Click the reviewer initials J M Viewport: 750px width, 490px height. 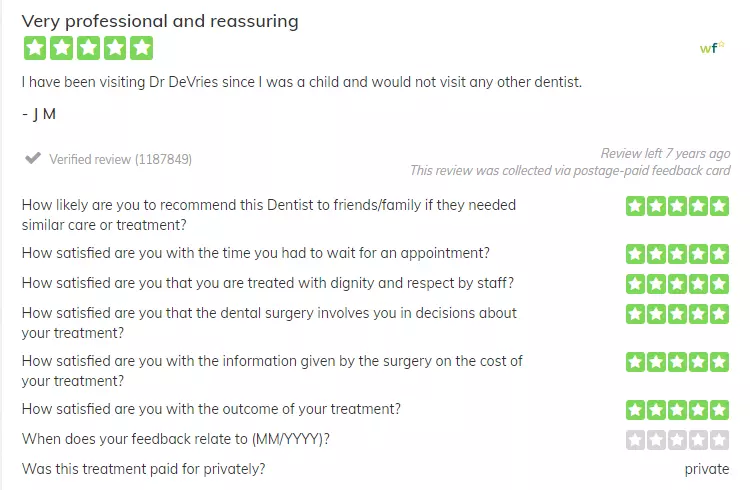(39, 114)
